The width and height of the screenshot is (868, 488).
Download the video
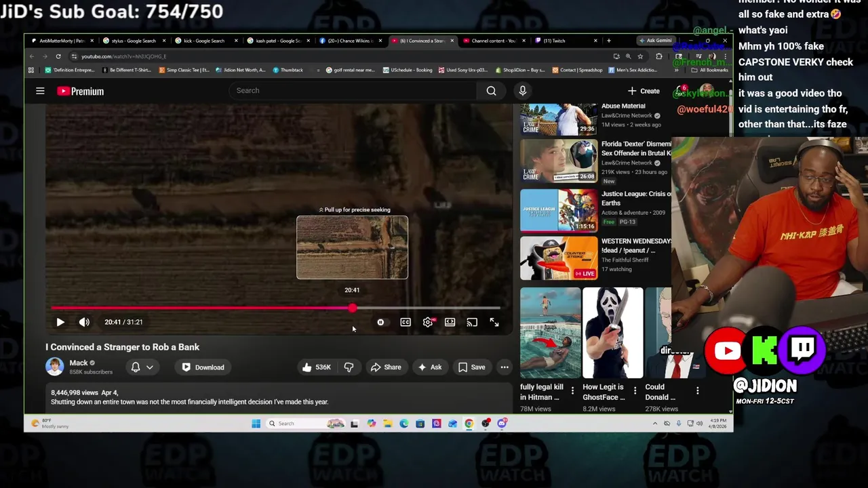coord(203,367)
